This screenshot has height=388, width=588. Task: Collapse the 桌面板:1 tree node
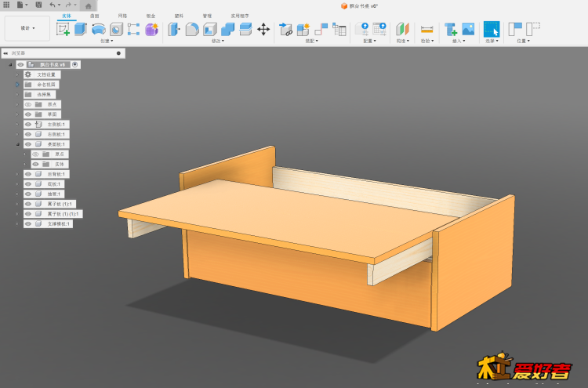(17, 144)
